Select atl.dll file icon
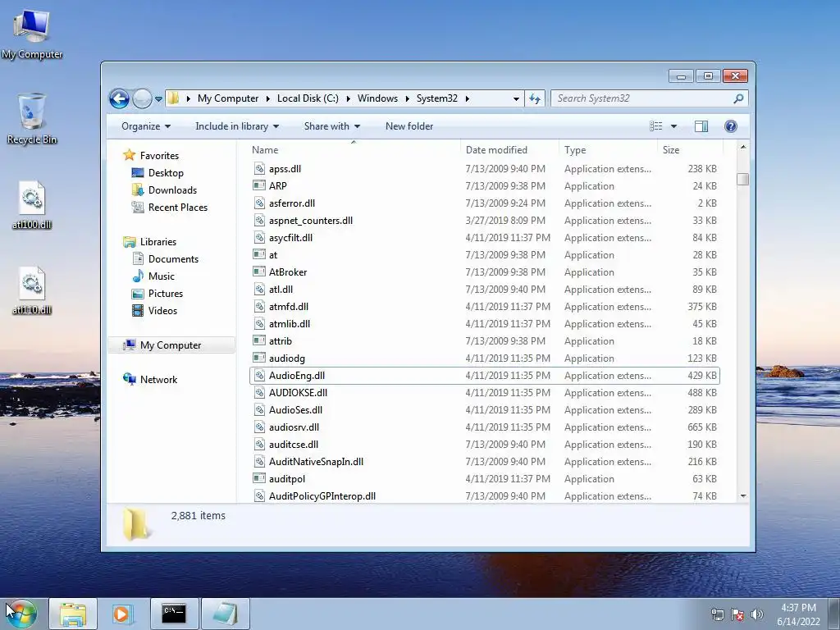The width and height of the screenshot is (840, 630). coord(259,290)
